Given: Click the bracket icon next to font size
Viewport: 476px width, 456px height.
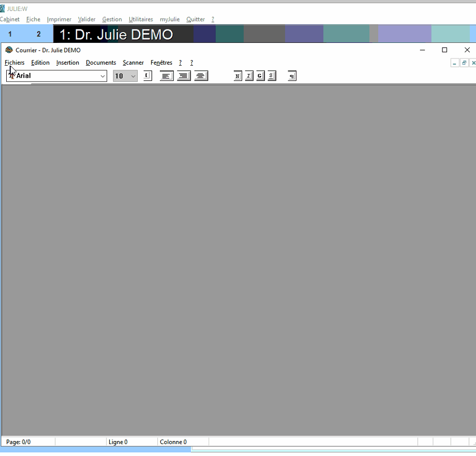Looking at the screenshot, I should click(147, 76).
